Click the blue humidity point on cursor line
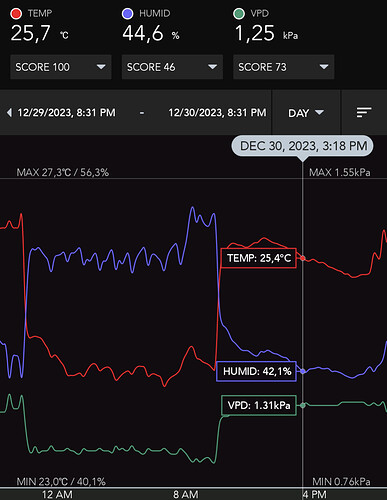The image size is (387, 500). tap(303, 371)
